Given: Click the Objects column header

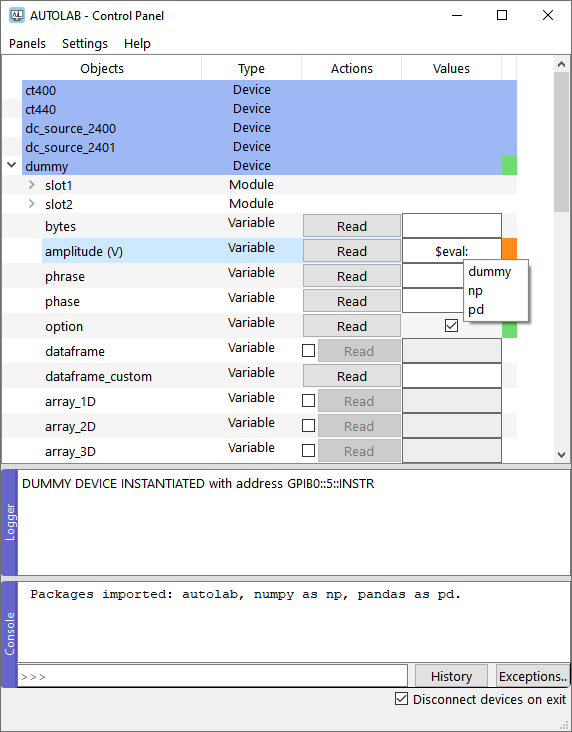Looking at the screenshot, I should (x=102, y=68).
